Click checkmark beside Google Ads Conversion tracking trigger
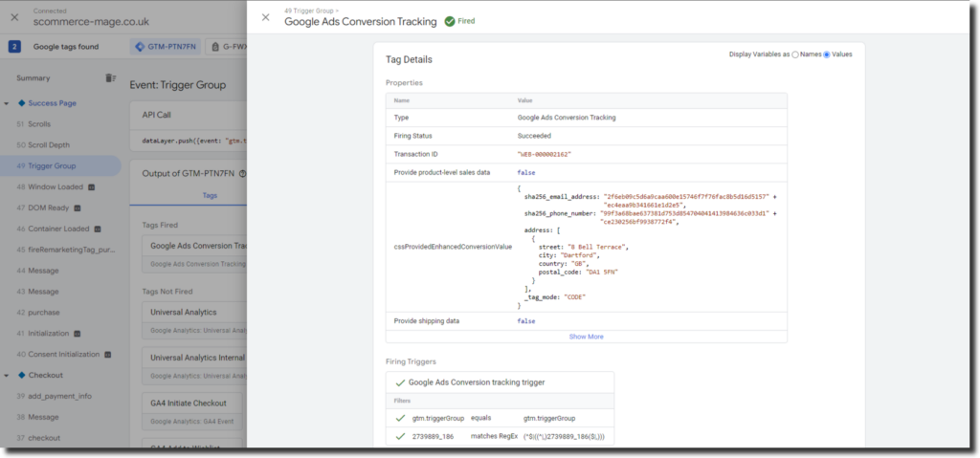This screenshot has height=458, width=980. coord(400,382)
